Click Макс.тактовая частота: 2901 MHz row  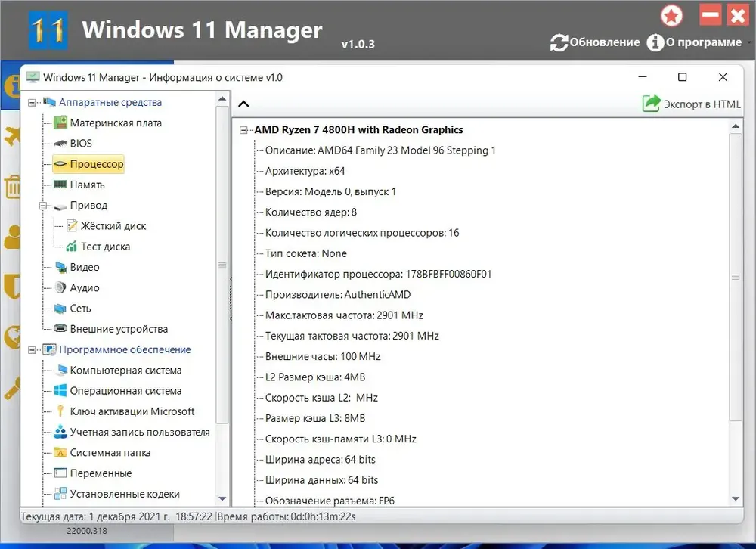pos(344,315)
